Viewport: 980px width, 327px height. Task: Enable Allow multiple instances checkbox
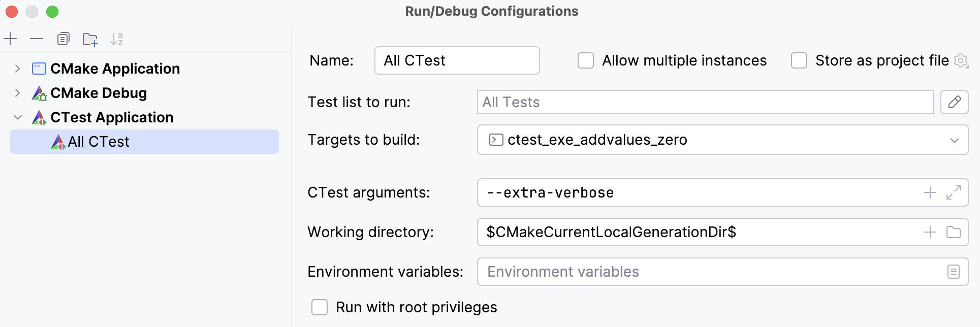point(586,61)
